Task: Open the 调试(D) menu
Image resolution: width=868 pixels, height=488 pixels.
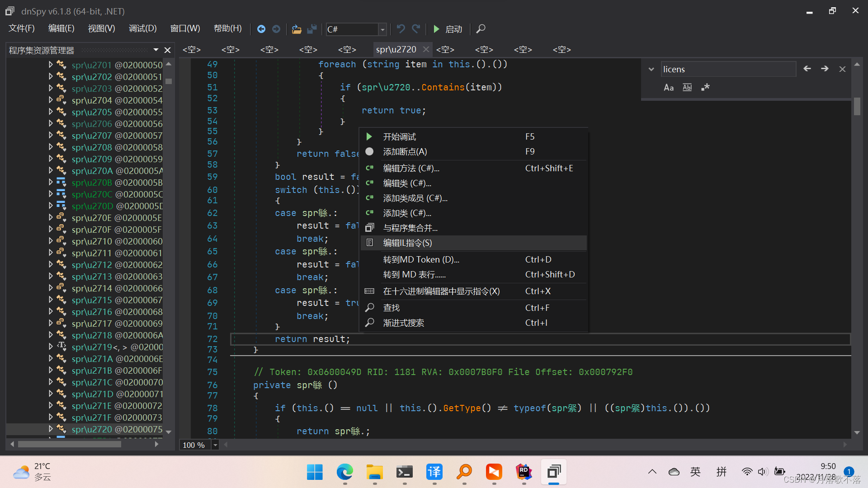Action: (x=142, y=28)
